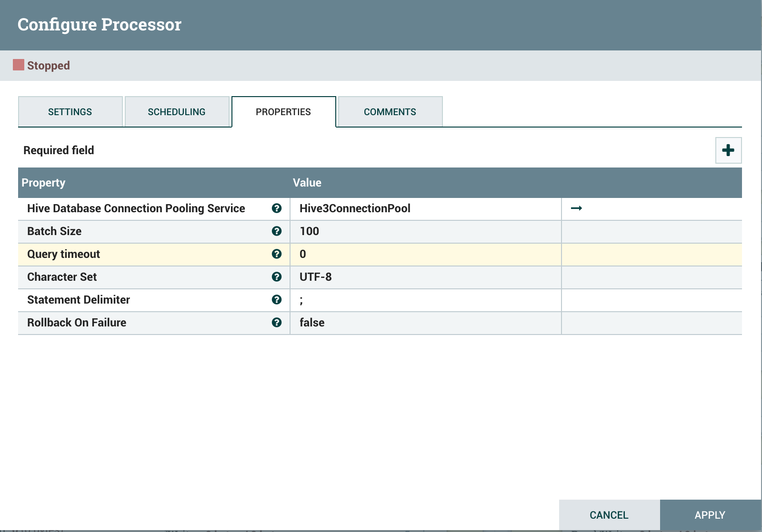View help for Rollback On Failure property
Screen dimensions: 762x532
pos(276,322)
